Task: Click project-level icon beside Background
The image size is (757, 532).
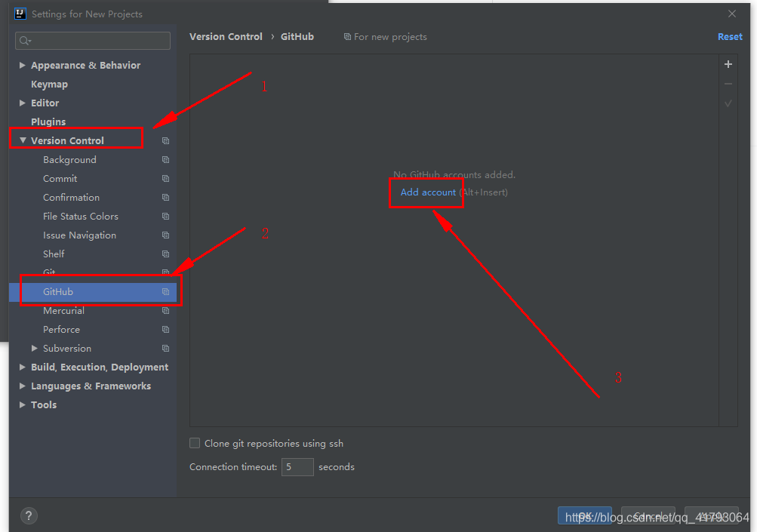Action: point(165,160)
